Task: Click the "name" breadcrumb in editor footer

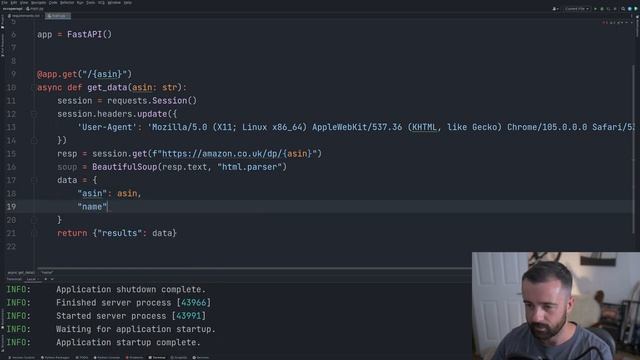Action: [x=47, y=273]
